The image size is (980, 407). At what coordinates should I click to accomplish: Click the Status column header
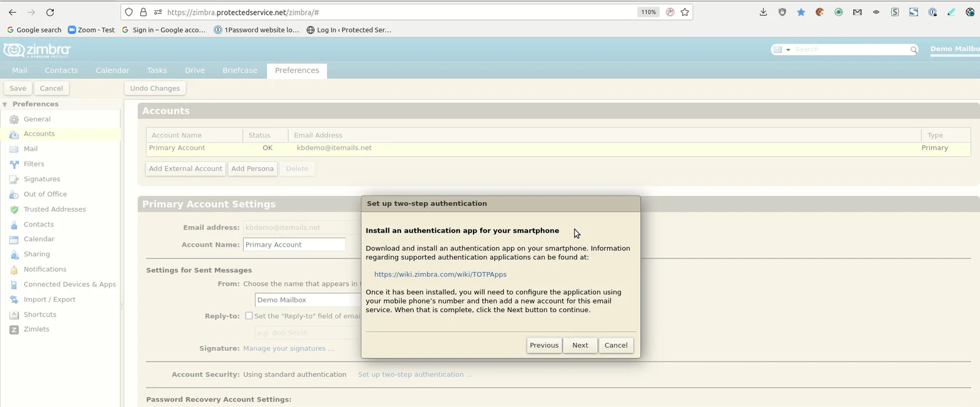coord(265,135)
